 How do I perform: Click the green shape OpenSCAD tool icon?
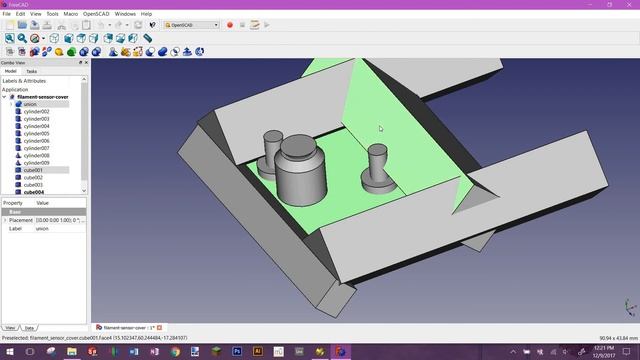(x=71, y=52)
